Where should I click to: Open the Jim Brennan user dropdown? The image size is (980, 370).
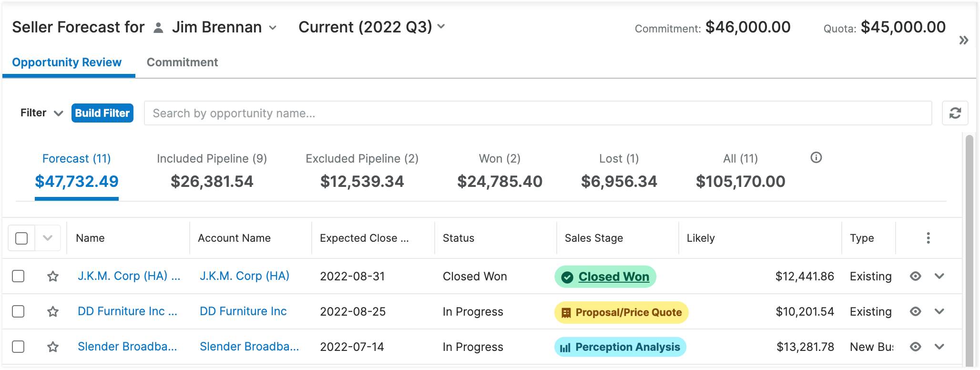[x=273, y=28]
